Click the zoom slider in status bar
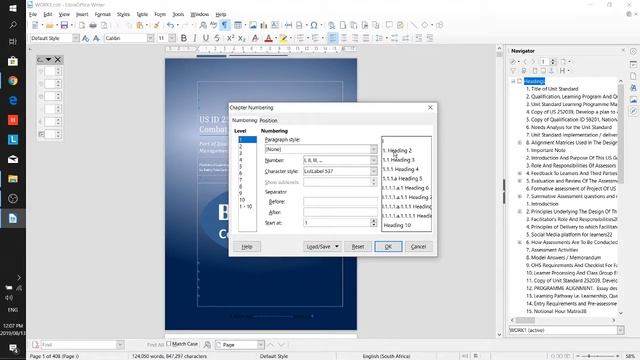This screenshot has height=360, width=640. point(597,356)
